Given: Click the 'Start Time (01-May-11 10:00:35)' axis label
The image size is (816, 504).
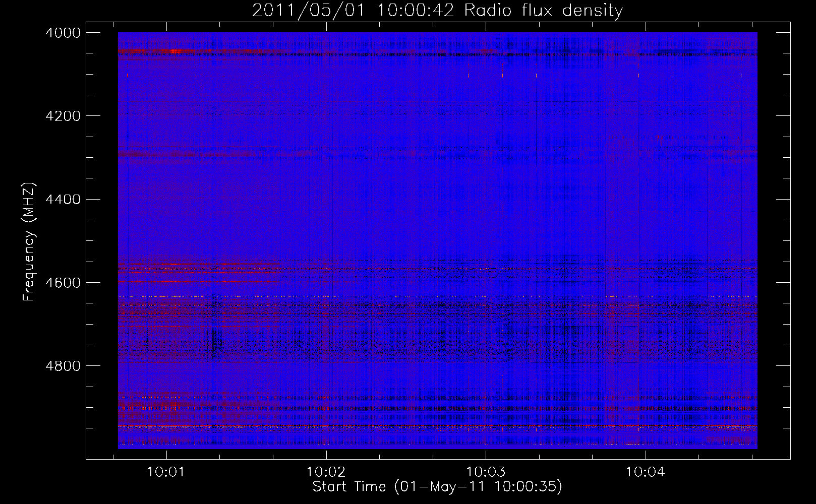Looking at the screenshot, I should [437, 487].
